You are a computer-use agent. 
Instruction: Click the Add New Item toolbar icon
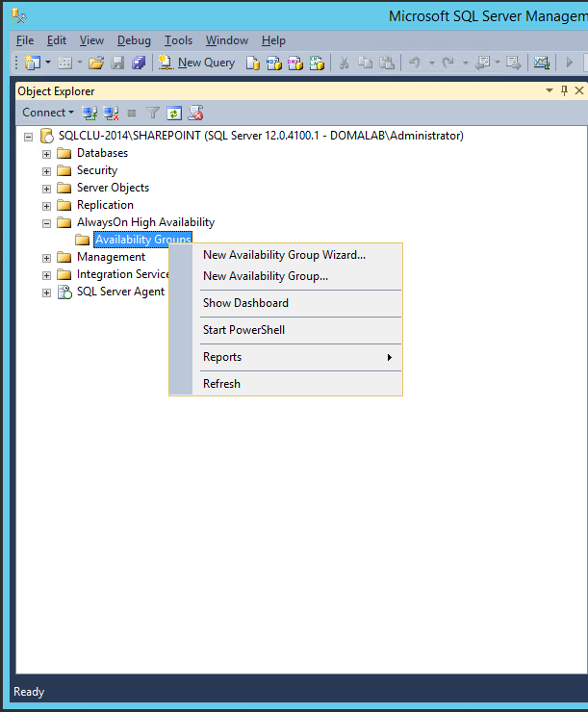[64, 63]
